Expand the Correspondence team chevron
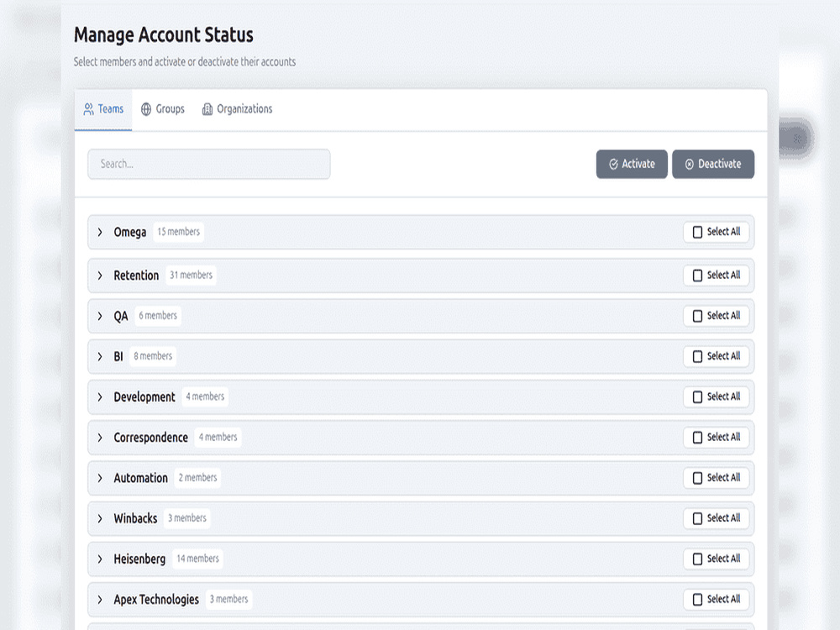 (100, 438)
